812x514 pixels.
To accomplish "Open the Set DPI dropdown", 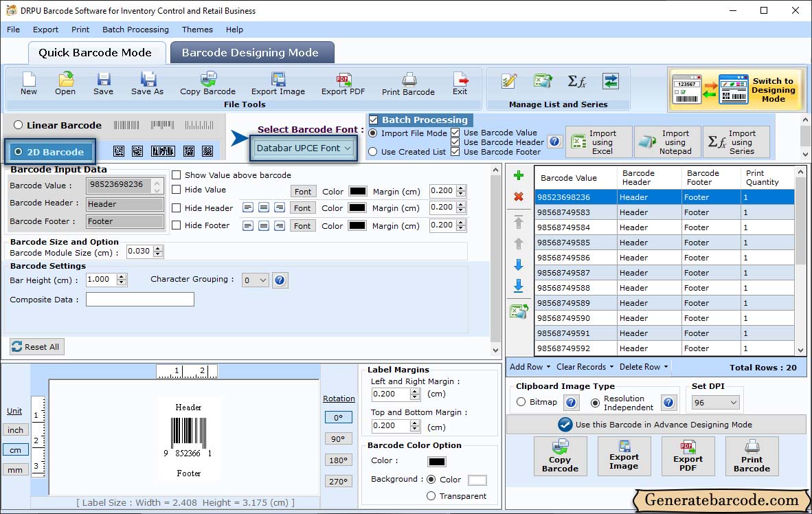I will point(716,403).
